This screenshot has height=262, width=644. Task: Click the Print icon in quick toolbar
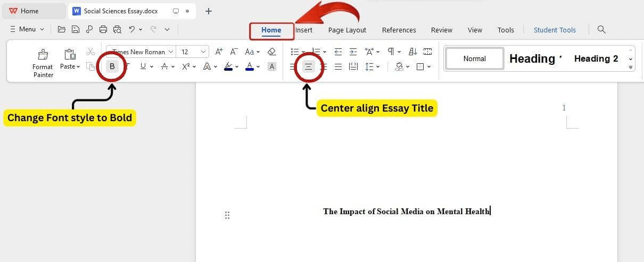click(103, 29)
